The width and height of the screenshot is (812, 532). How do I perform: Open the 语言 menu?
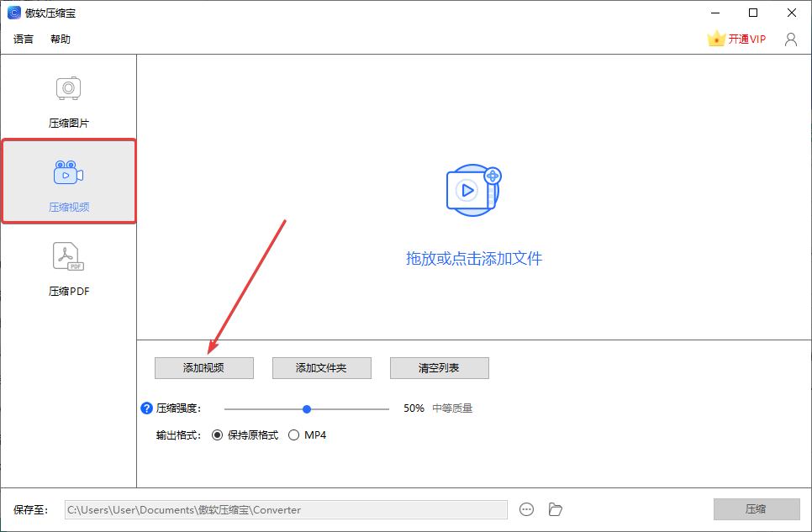(x=24, y=39)
